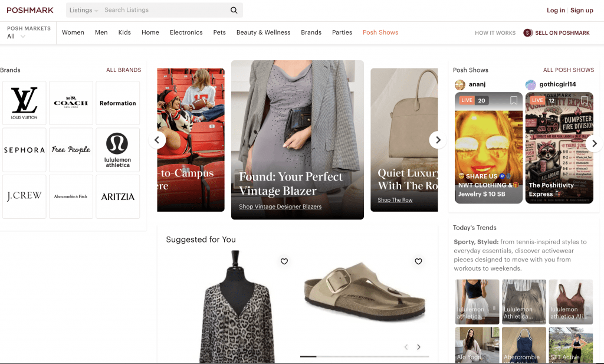The width and height of the screenshot is (604, 364).
Task: Click the suggested items carousel progress bar
Action: click(x=365, y=357)
